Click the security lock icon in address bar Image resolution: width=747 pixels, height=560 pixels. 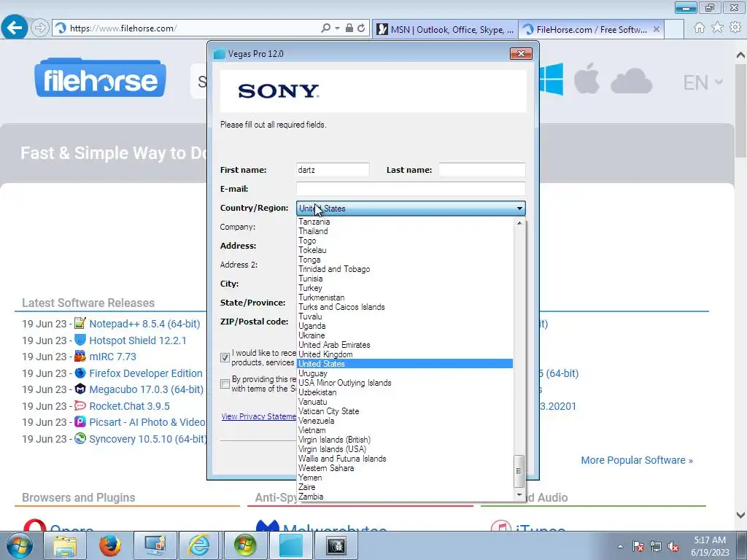point(349,28)
